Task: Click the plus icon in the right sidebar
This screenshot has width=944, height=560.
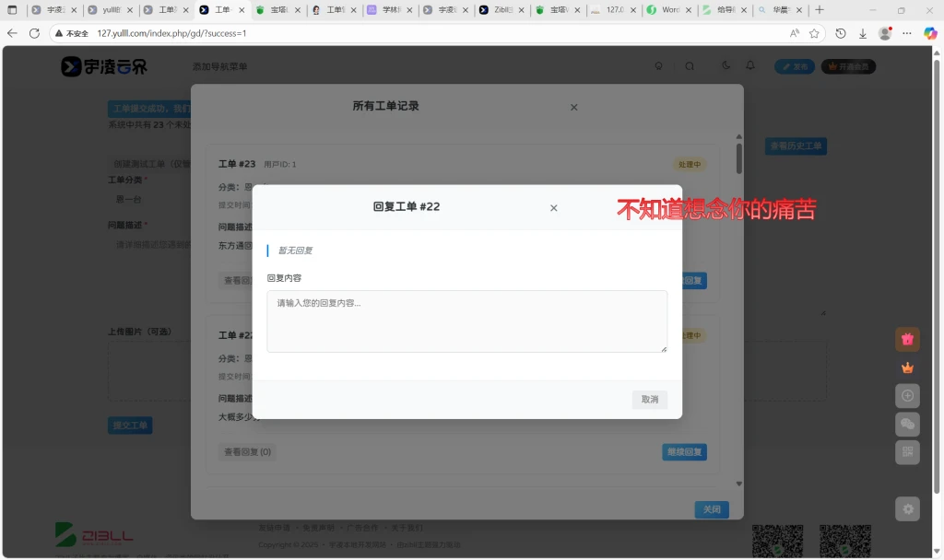Action: click(x=907, y=395)
